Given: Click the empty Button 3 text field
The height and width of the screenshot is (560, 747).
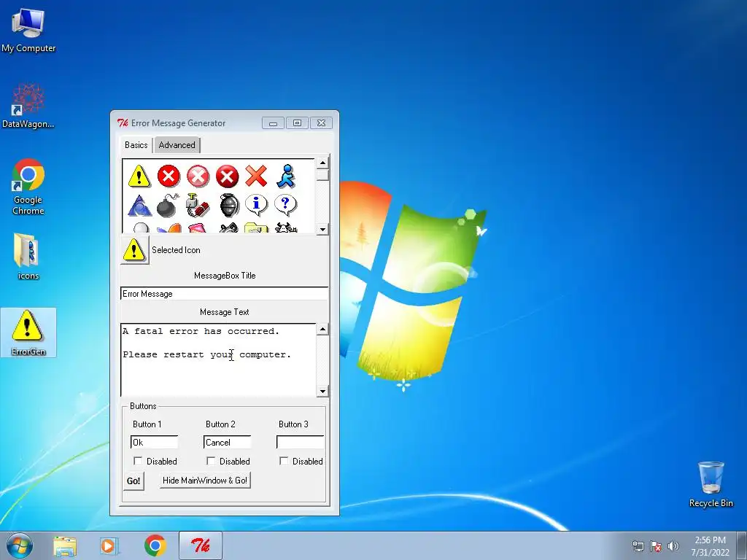Looking at the screenshot, I should [300, 443].
